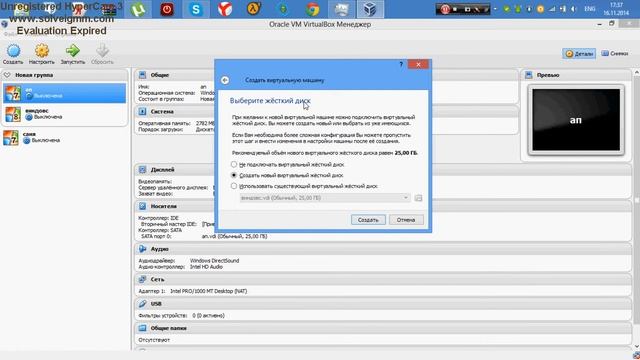Click the Общие папки section icon
Viewport: 640px width, 360px height.
tap(142, 328)
